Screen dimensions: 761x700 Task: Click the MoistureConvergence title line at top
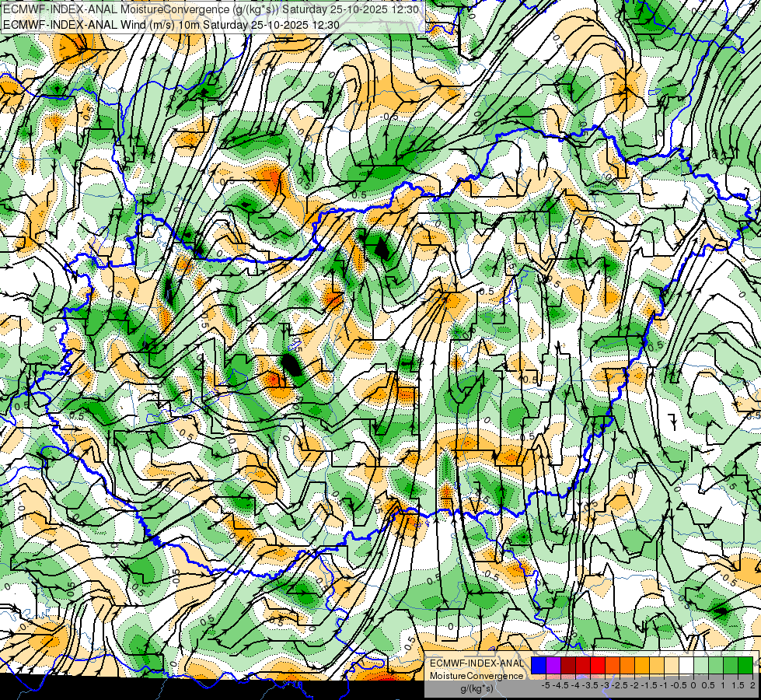[x=211, y=9]
